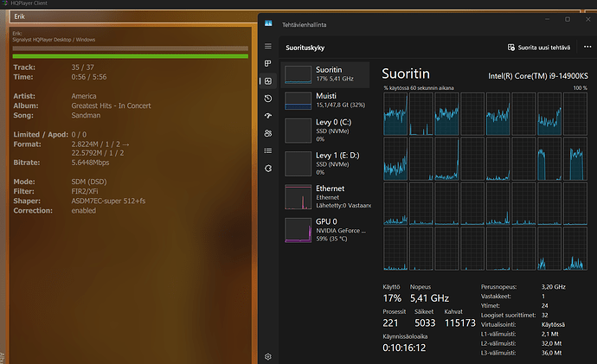Click the '221' processes count

[390, 322]
